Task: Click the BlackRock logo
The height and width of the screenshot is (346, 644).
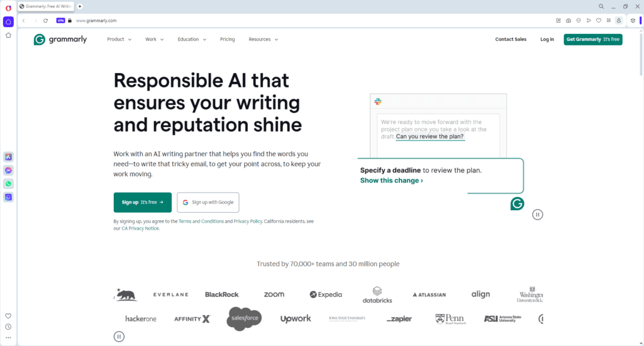Action: coord(222,294)
